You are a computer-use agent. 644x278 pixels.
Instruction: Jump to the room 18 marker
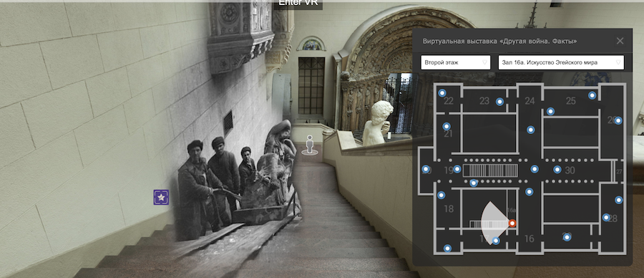point(441,195)
